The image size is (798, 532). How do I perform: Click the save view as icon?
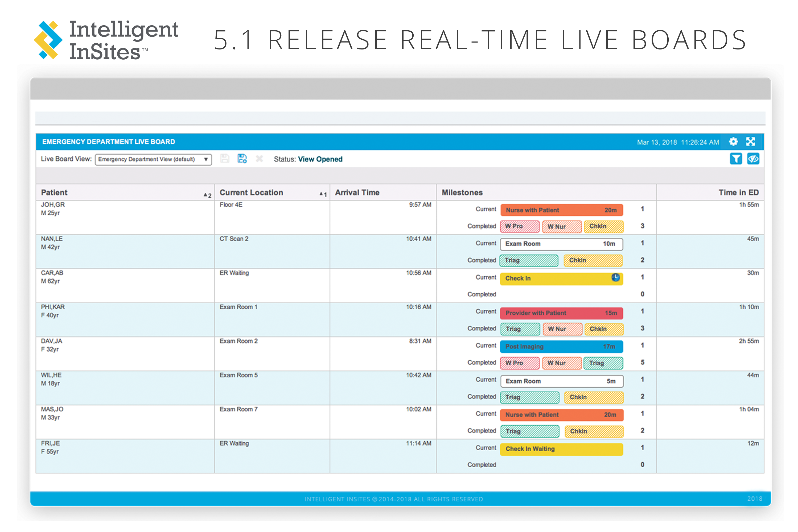242,159
